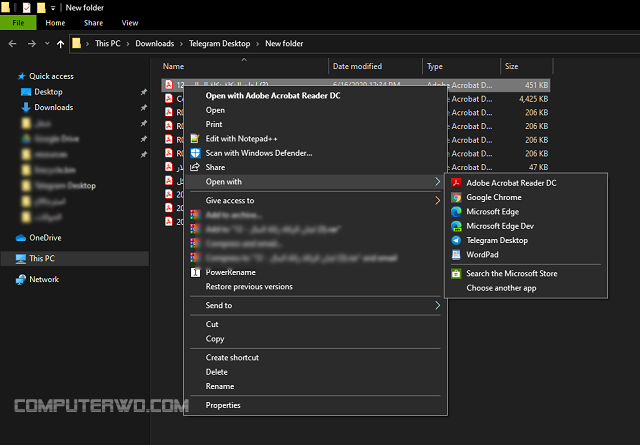Expand the Open with submenu
The width and height of the screenshot is (640, 445).
click(x=316, y=182)
